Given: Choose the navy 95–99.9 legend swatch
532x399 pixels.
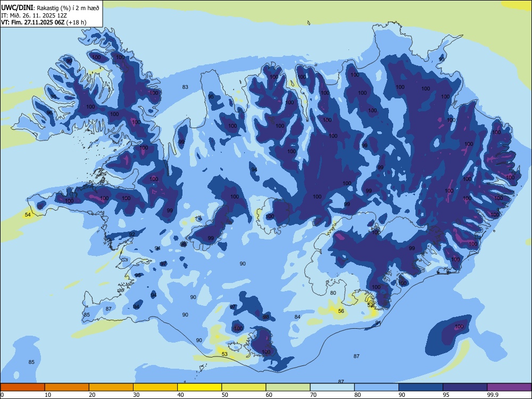Looking at the screenshot, I should click(465, 387).
